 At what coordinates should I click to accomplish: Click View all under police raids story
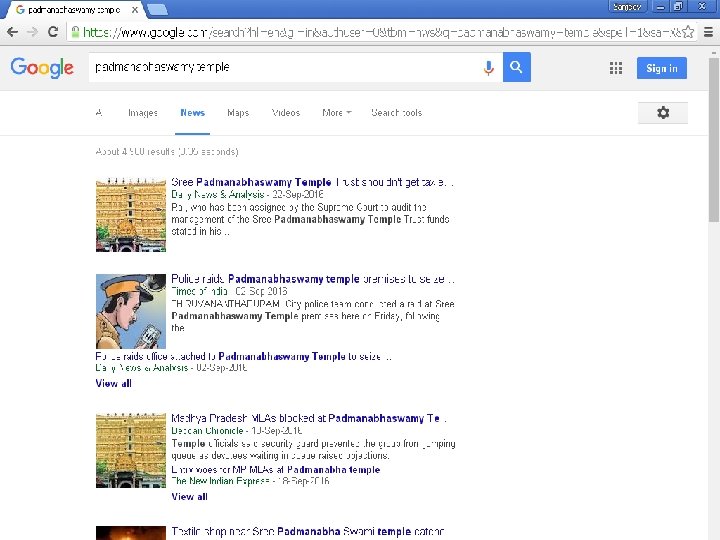coord(113,383)
